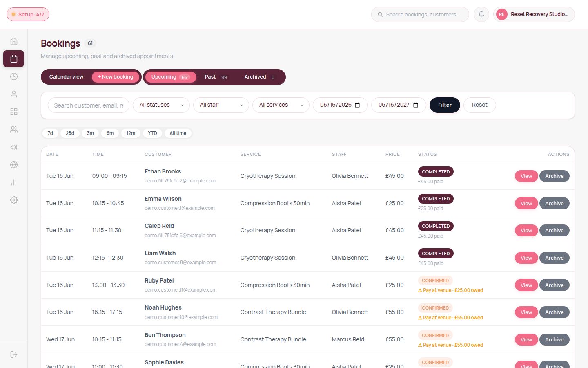588x368 pixels.
Task: Archive Noah Hughes booking
Action: click(x=554, y=312)
